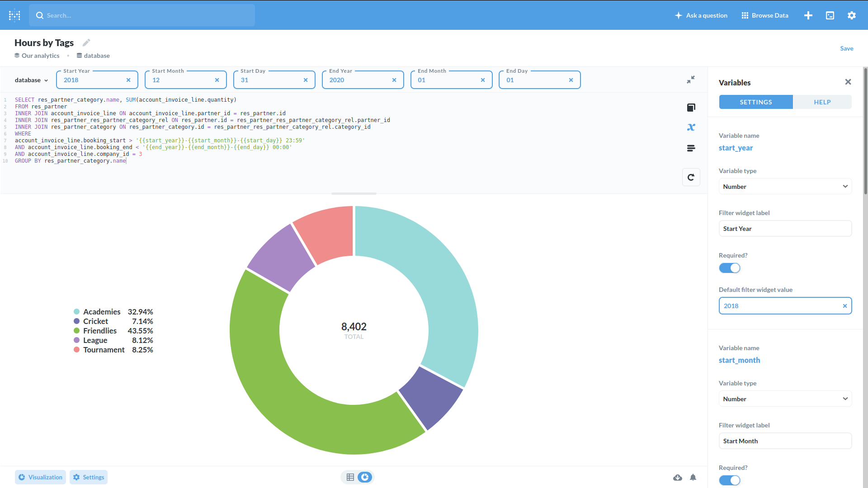
Task: Click the Save link
Action: [846, 48]
